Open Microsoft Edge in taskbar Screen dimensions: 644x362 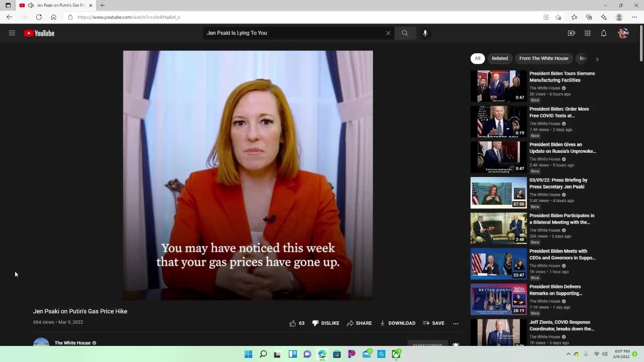coord(322,354)
